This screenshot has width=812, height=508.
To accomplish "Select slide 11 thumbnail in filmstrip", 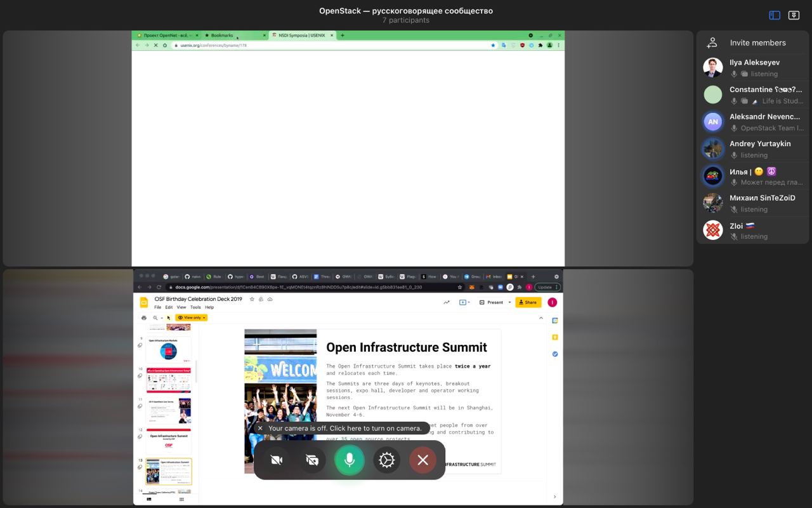I will (x=168, y=411).
